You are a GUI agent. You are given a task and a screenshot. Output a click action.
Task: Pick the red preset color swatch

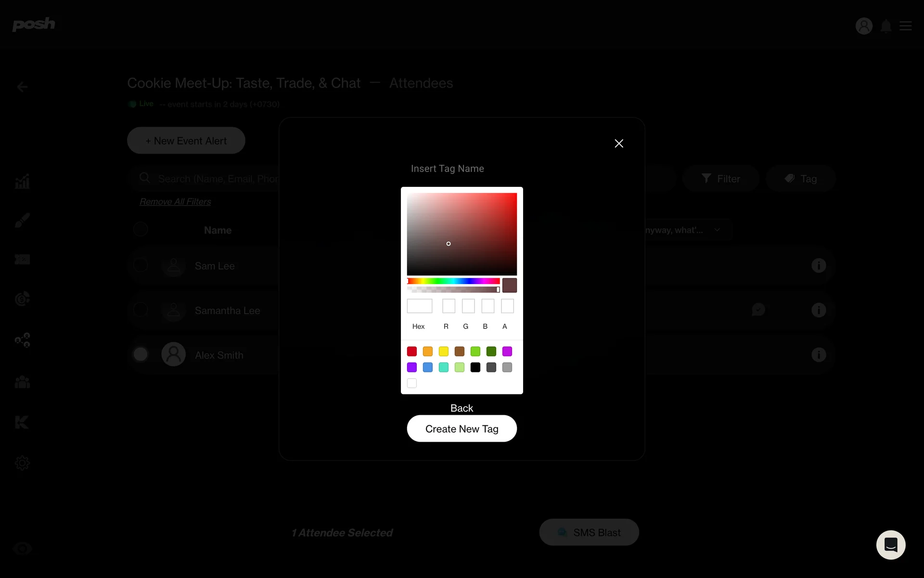412,351
